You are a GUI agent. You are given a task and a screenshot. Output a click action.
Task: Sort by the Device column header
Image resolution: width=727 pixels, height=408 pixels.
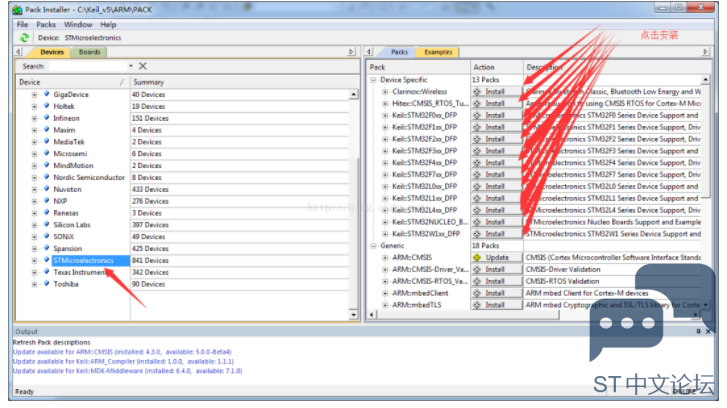pos(73,82)
